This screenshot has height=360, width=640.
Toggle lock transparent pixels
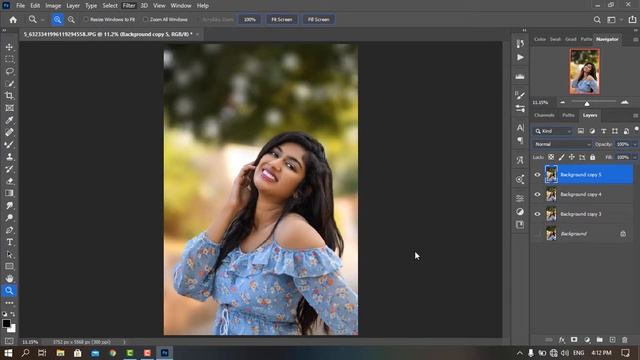pos(551,157)
